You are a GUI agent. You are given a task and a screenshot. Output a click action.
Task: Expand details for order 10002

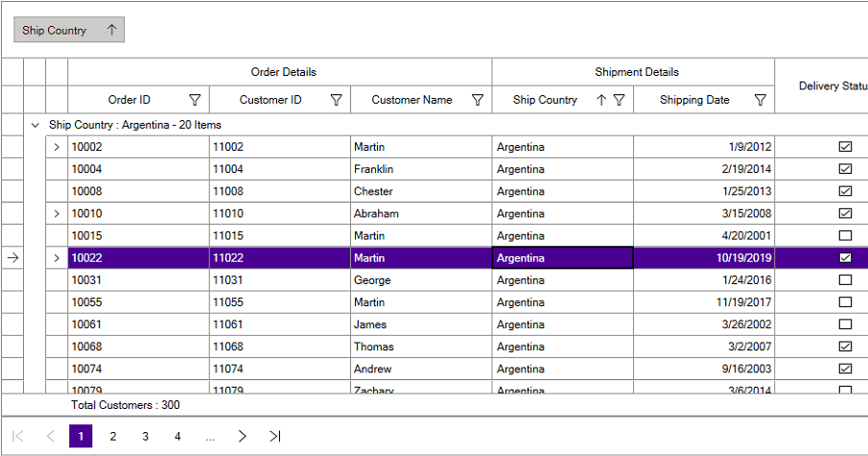(x=57, y=147)
